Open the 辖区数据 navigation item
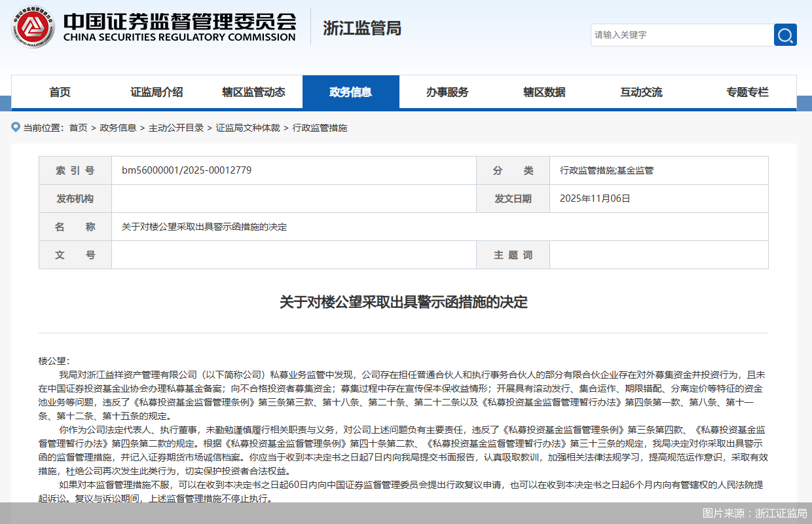Viewport: 812px width, 524px height. click(x=545, y=92)
